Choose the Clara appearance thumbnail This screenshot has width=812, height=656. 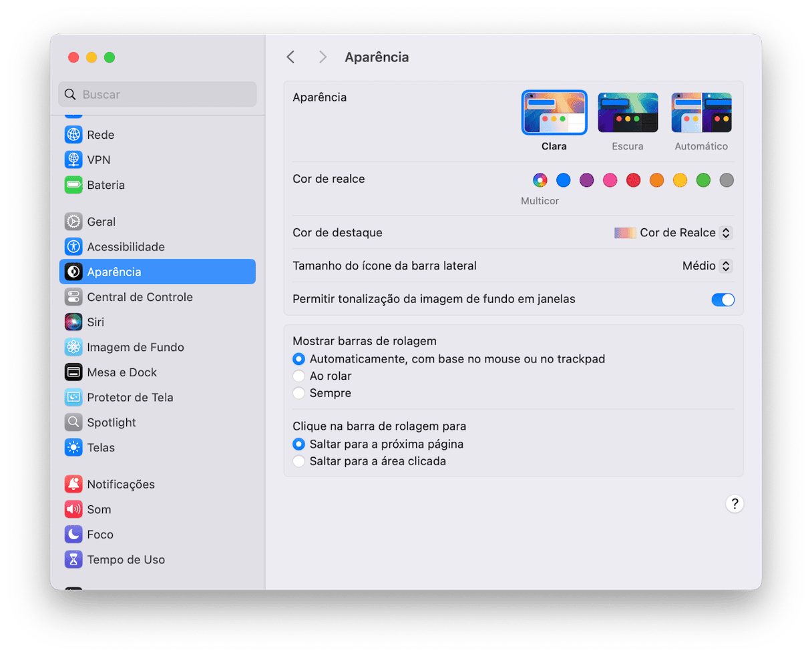[554, 113]
